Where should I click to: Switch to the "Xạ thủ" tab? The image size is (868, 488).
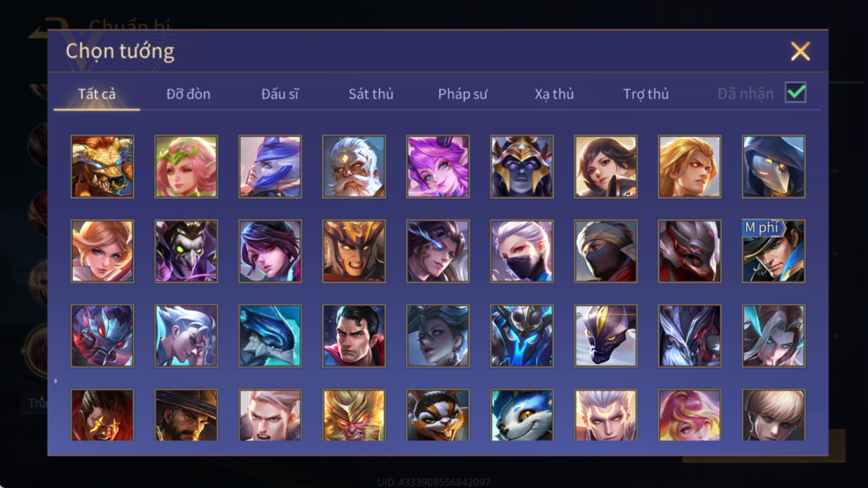tap(554, 94)
